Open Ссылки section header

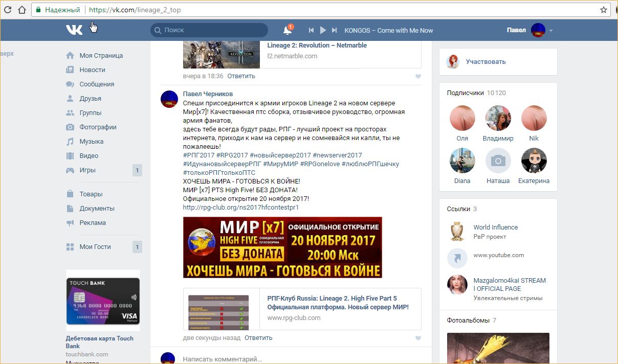coord(461,209)
